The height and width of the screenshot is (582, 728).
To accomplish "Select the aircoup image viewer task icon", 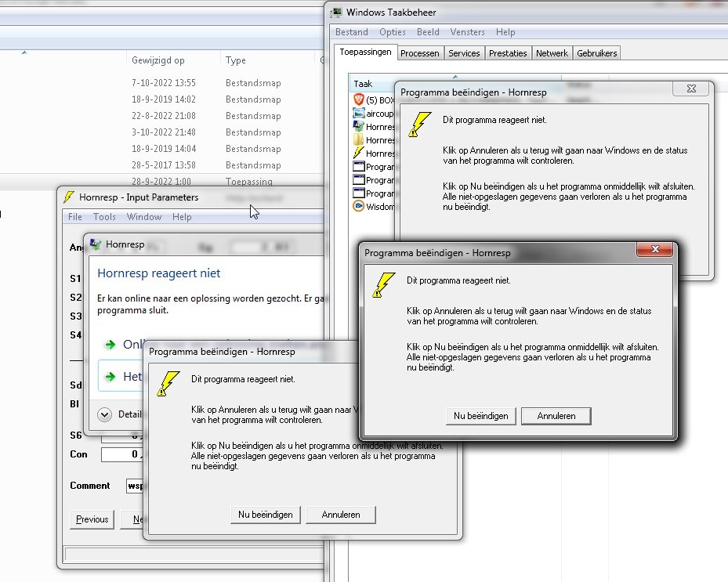I will point(358,114).
